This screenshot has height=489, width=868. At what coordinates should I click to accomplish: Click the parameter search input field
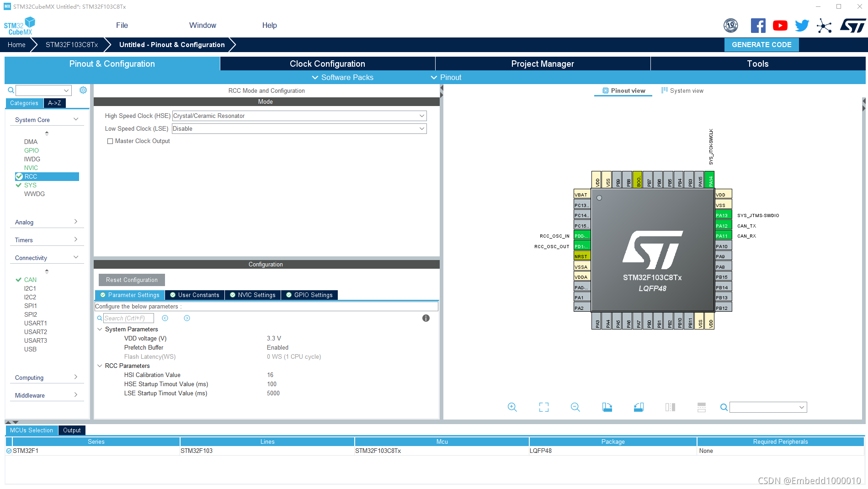[x=128, y=318]
